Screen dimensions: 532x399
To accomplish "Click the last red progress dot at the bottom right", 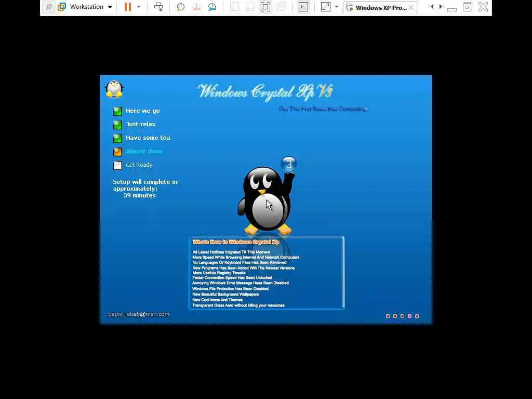I will click(x=417, y=316).
